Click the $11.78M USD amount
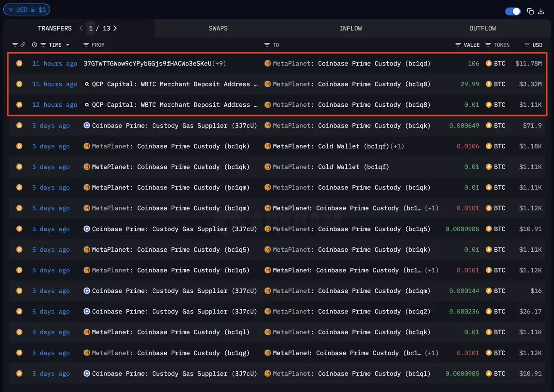 point(529,63)
